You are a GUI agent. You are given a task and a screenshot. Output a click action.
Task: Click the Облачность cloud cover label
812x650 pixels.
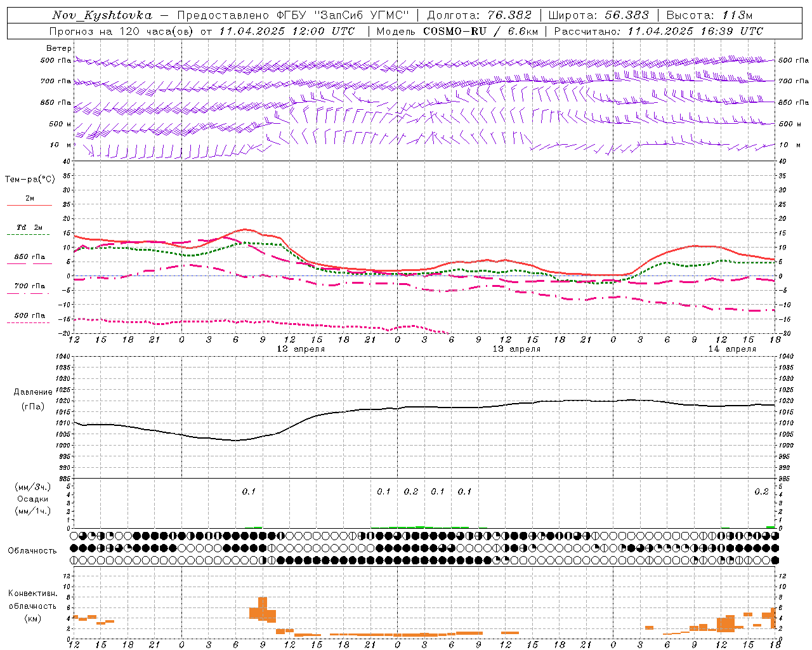[x=32, y=550]
